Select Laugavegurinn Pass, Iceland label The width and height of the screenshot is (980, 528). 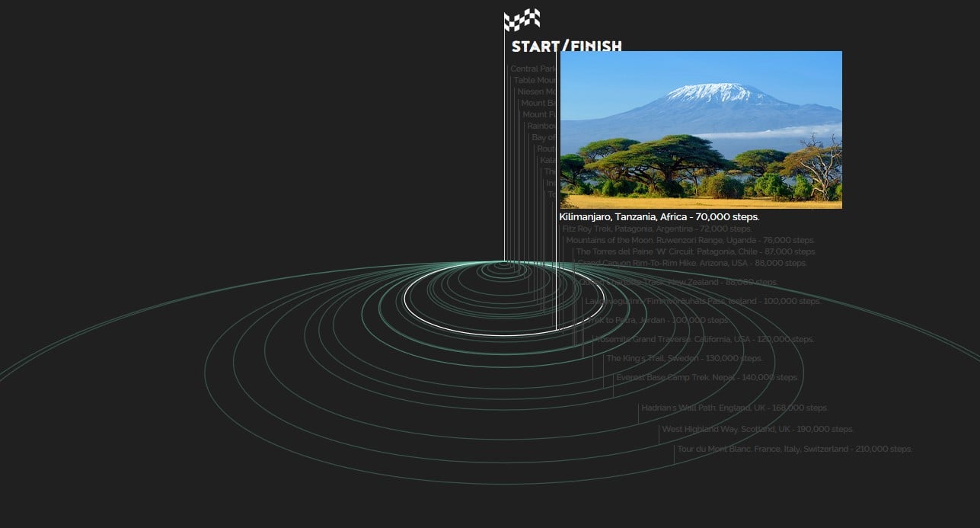click(702, 301)
